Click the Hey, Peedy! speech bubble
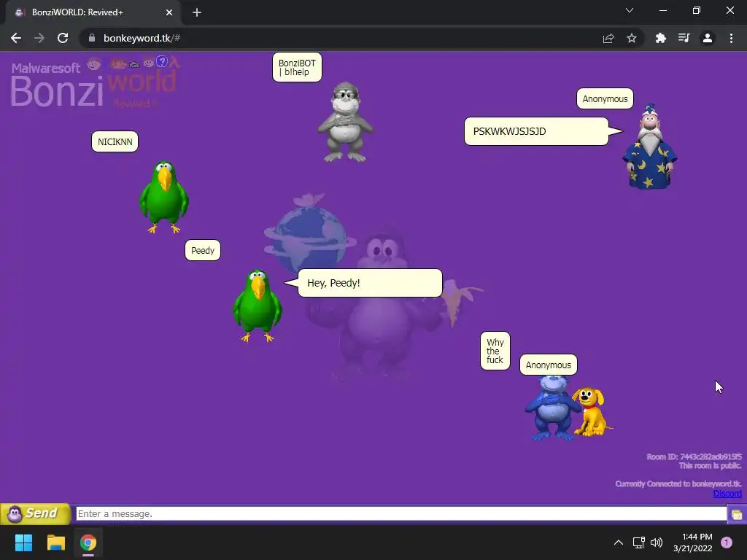The width and height of the screenshot is (747, 560). pyautogui.click(x=370, y=283)
